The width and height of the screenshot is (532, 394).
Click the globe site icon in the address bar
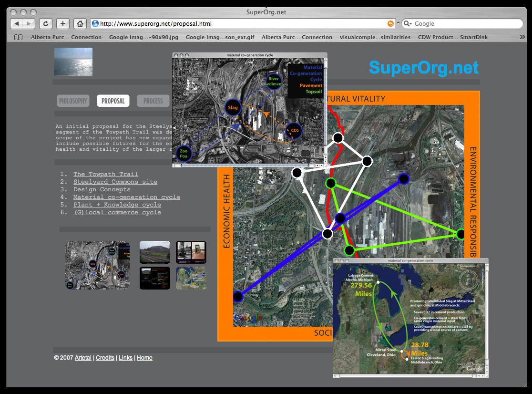point(95,23)
